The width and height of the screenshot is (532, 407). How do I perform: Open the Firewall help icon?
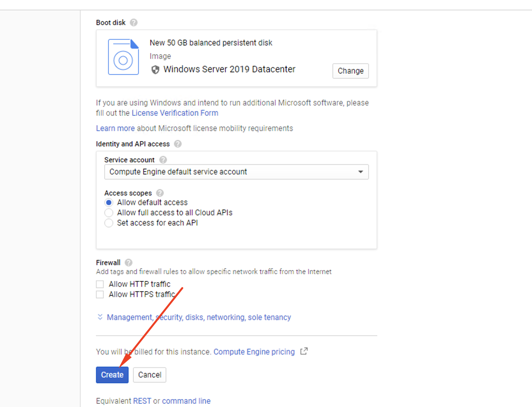click(x=129, y=263)
